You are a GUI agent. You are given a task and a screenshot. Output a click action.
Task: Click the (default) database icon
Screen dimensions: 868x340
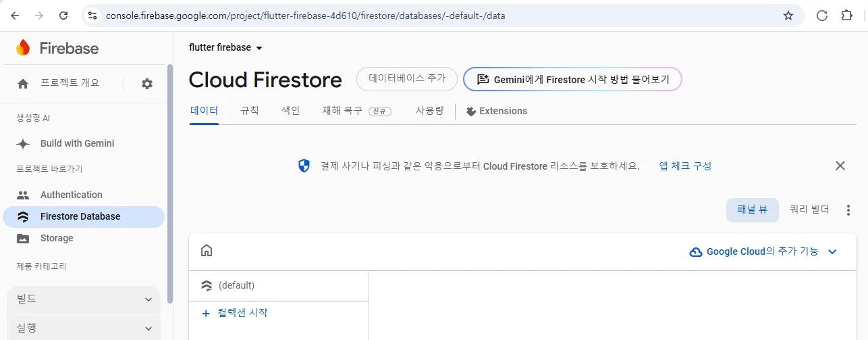(x=207, y=285)
